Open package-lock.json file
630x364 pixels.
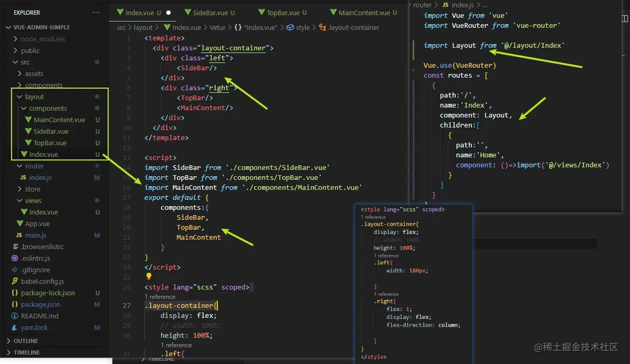tap(48, 293)
